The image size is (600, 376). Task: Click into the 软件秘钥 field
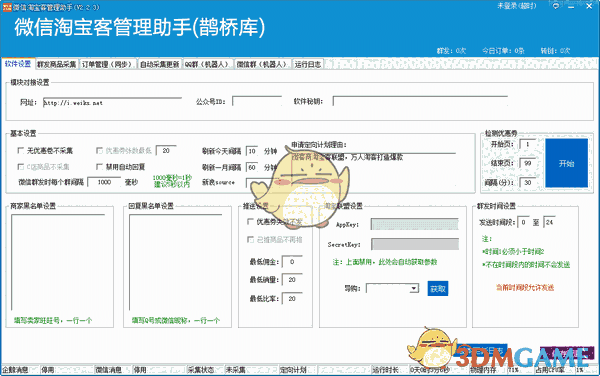pos(420,101)
